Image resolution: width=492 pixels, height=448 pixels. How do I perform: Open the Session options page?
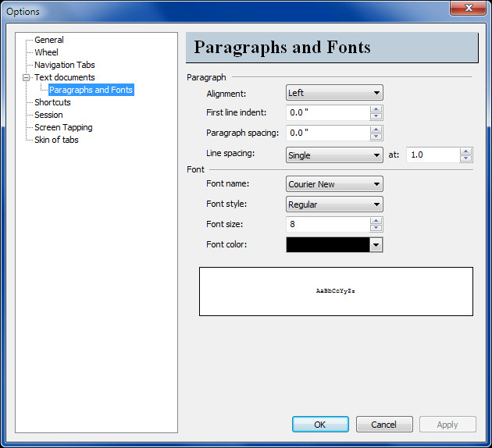(x=48, y=115)
